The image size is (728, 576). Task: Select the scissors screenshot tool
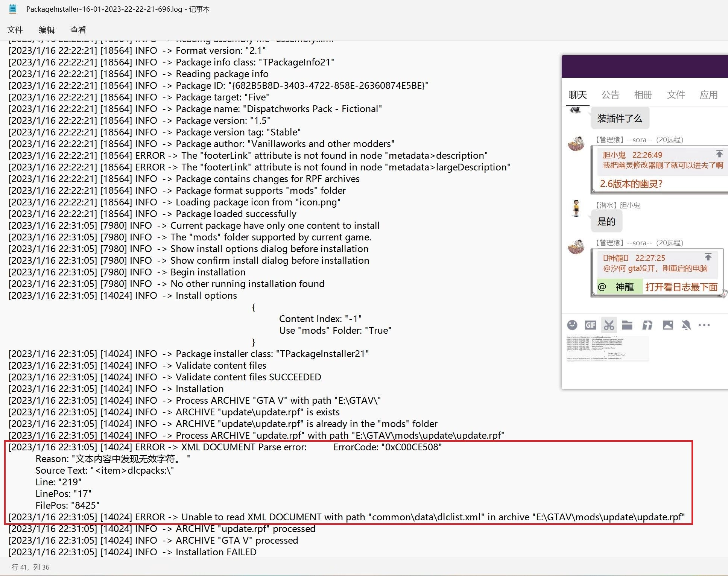click(609, 325)
